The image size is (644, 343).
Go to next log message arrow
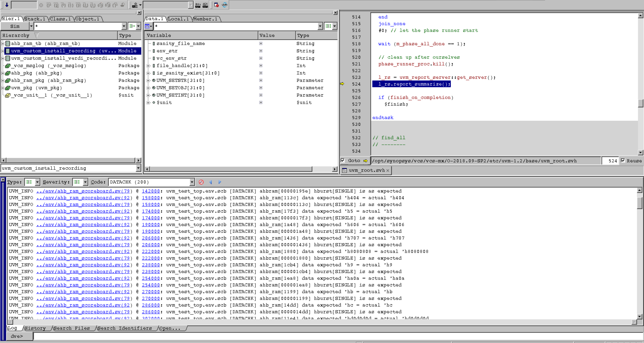pyautogui.click(x=220, y=182)
